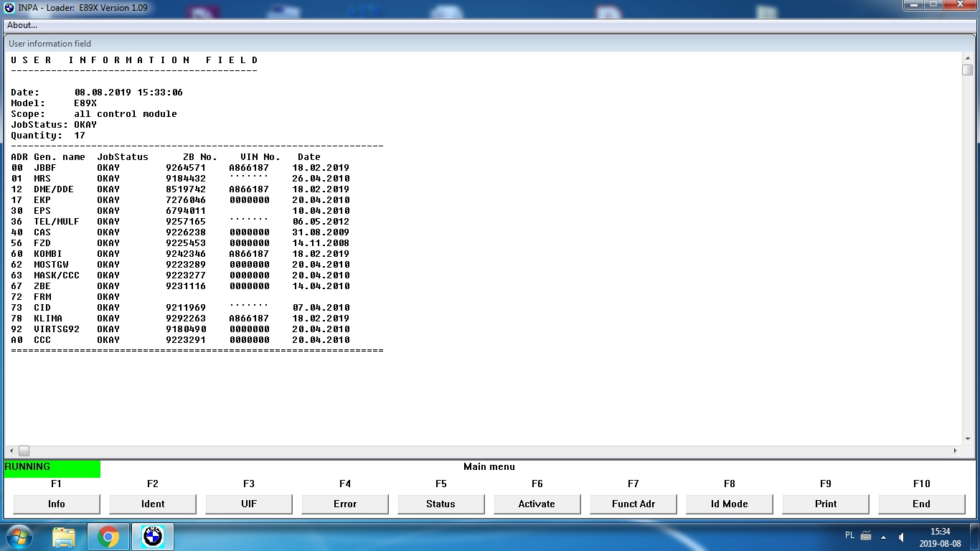Click the PL language indicator in tray
This screenshot has height=551, width=980.
pos(850,535)
